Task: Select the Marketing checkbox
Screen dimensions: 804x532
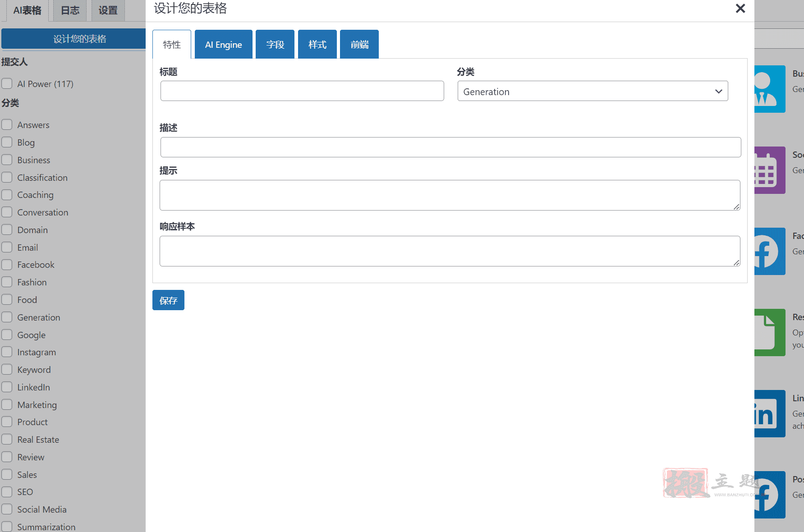Action: tap(7, 404)
